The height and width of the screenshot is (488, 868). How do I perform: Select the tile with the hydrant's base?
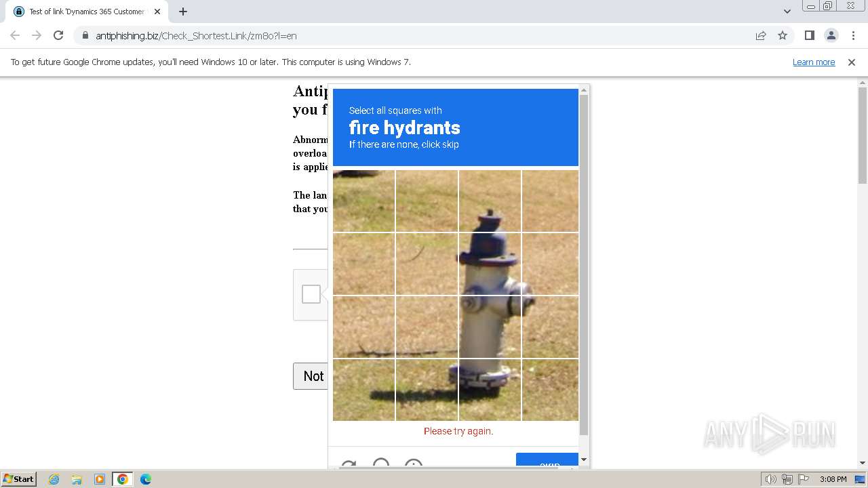(490, 390)
